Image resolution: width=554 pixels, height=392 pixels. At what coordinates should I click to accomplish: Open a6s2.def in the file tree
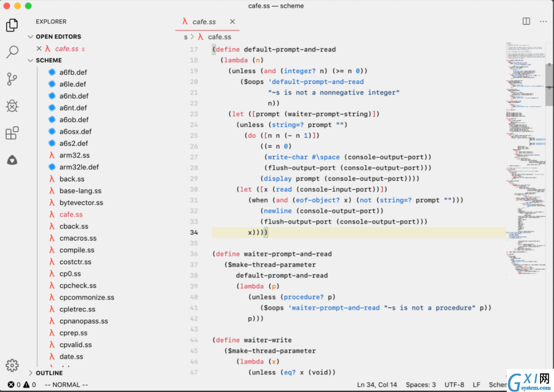pos(74,144)
